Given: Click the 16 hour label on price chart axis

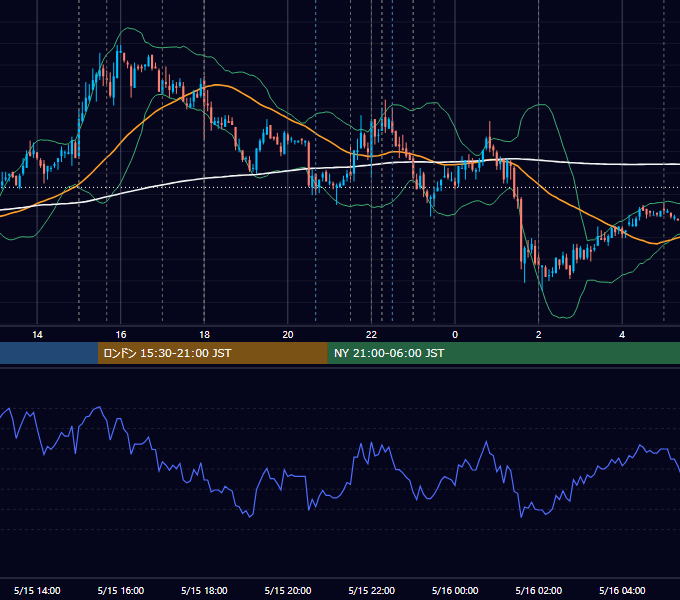Looking at the screenshot, I should pyautogui.click(x=121, y=335).
